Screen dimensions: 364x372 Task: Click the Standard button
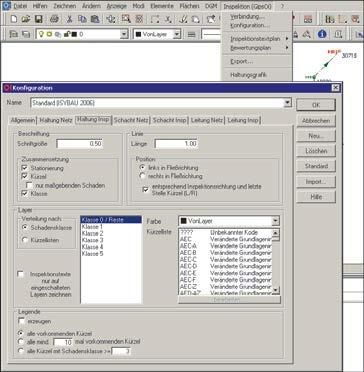[316, 166]
